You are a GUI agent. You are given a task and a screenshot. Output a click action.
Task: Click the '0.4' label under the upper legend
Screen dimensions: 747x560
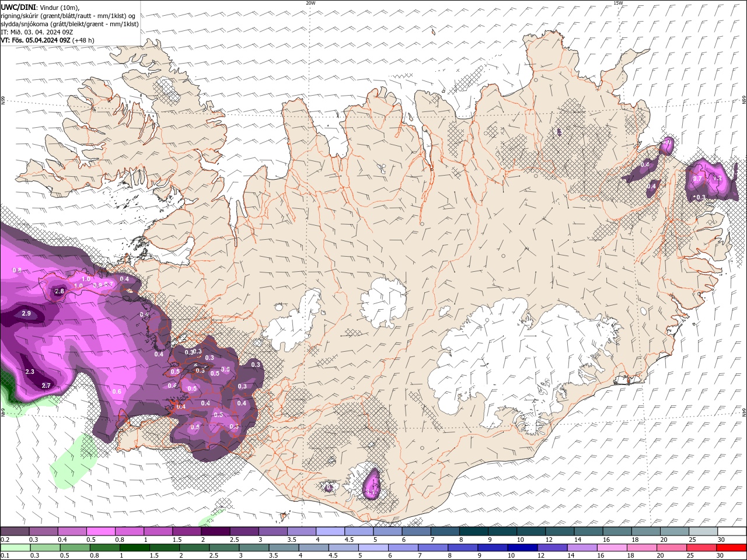[62, 540]
